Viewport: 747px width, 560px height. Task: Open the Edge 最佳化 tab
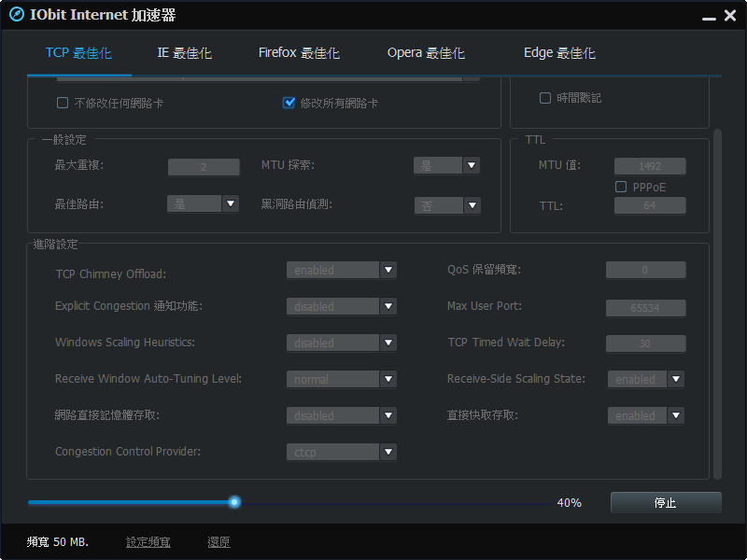(x=559, y=53)
